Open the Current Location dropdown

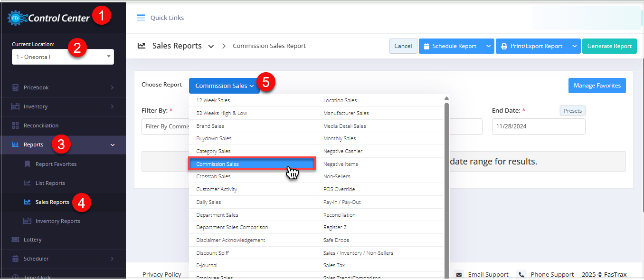63,57
